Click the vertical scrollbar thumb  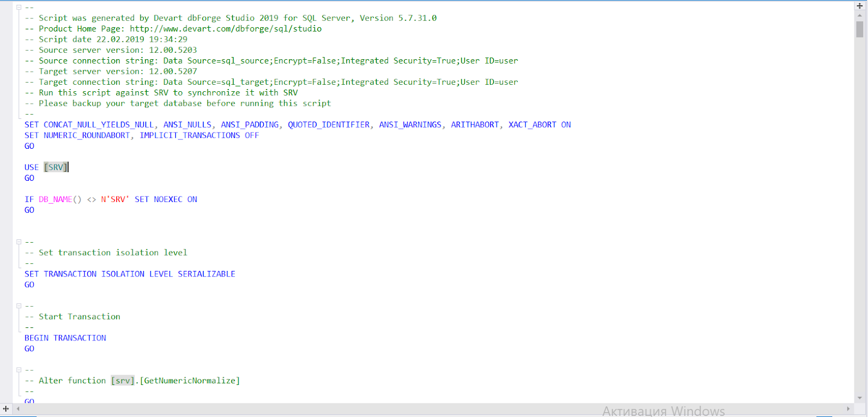tap(860, 29)
